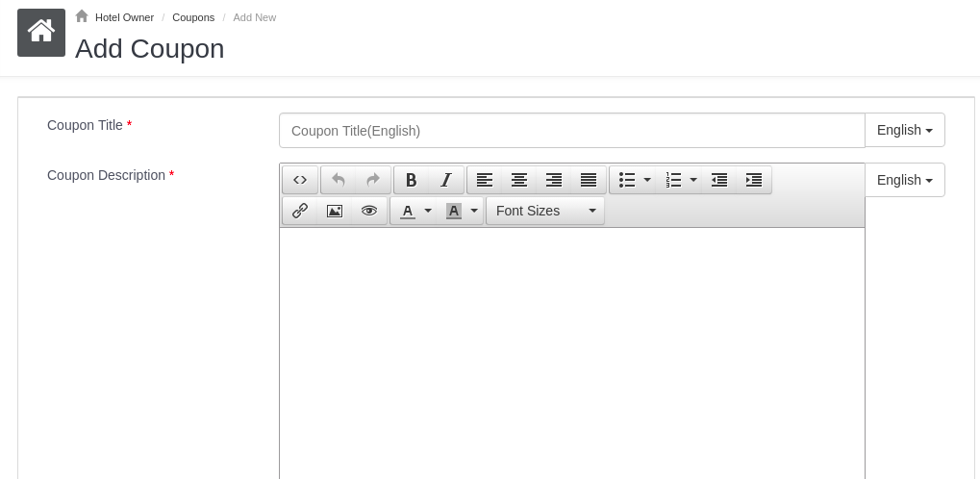
Task: Open the bullet list style dropdown arrow
Action: (x=647, y=180)
